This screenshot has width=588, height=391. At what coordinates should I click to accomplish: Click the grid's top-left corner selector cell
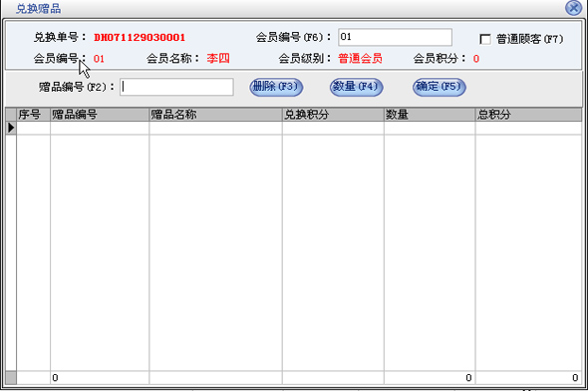click(11, 115)
